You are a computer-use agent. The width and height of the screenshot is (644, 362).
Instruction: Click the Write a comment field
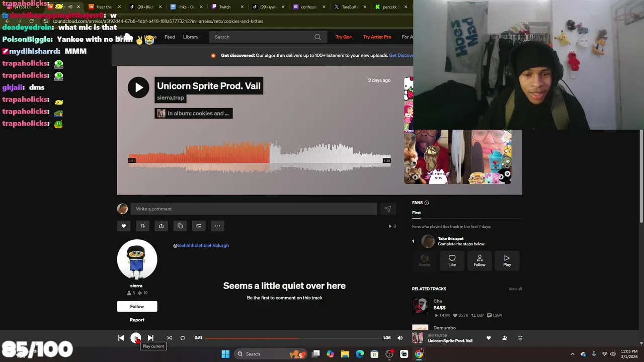tap(254, 209)
